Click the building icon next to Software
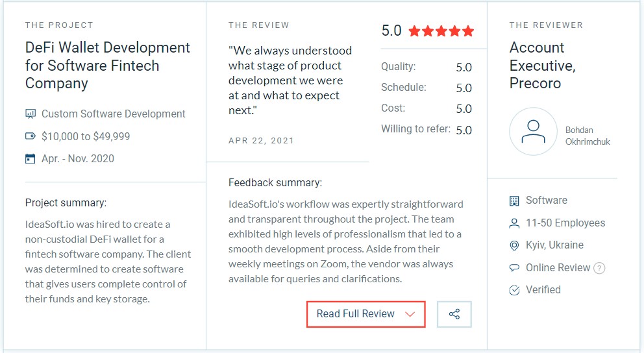 (x=514, y=201)
